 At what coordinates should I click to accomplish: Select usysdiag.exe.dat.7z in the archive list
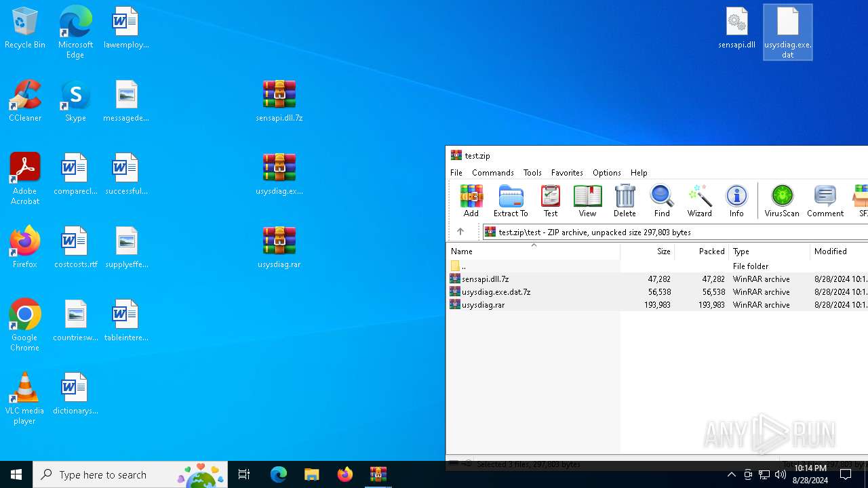[x=657, y=292]
